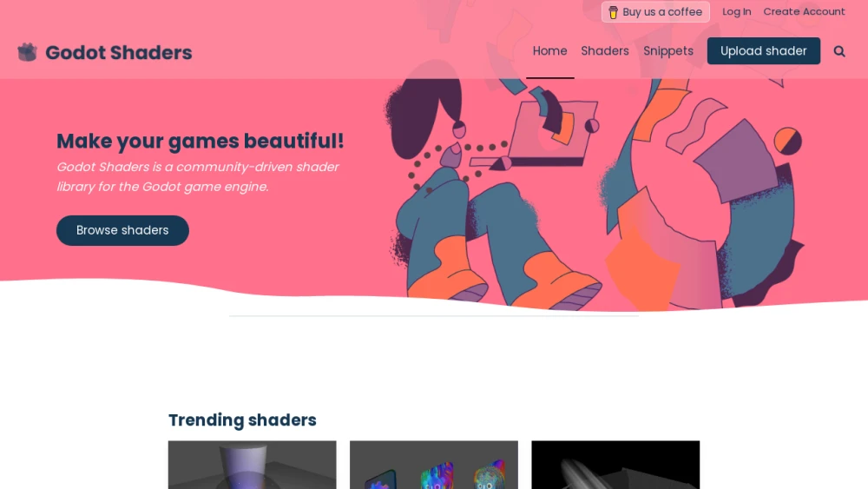The height and width of the screenshot is (489, 868).
Task: Open search with the magnifying glass icon
Action: pyautogui.click(x=839, y=51)
